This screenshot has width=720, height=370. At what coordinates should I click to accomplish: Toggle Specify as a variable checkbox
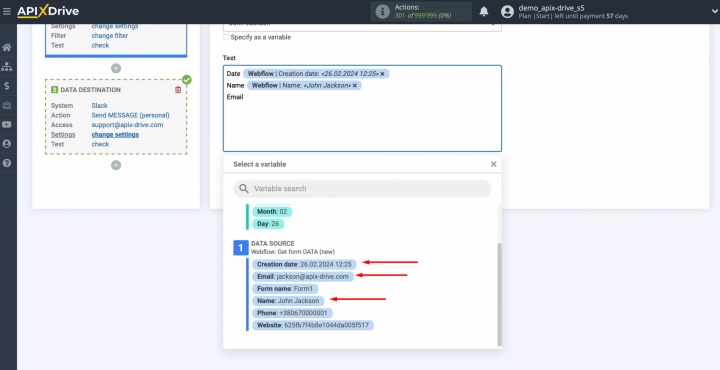point(226,37)
